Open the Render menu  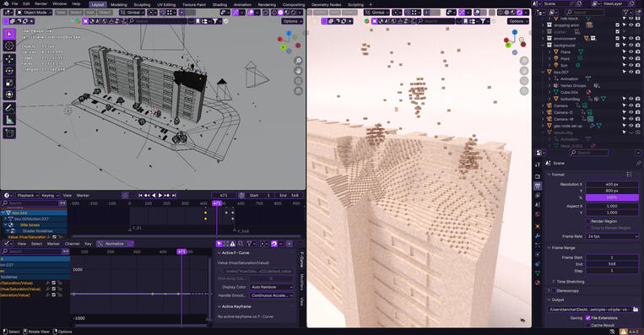[x=41, y=3]
